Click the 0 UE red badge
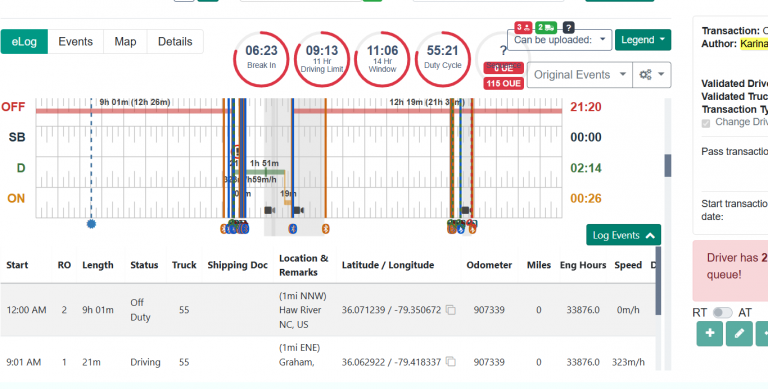Image resolution: width=768 pixels, height=389 pixels. pos(504,68)
